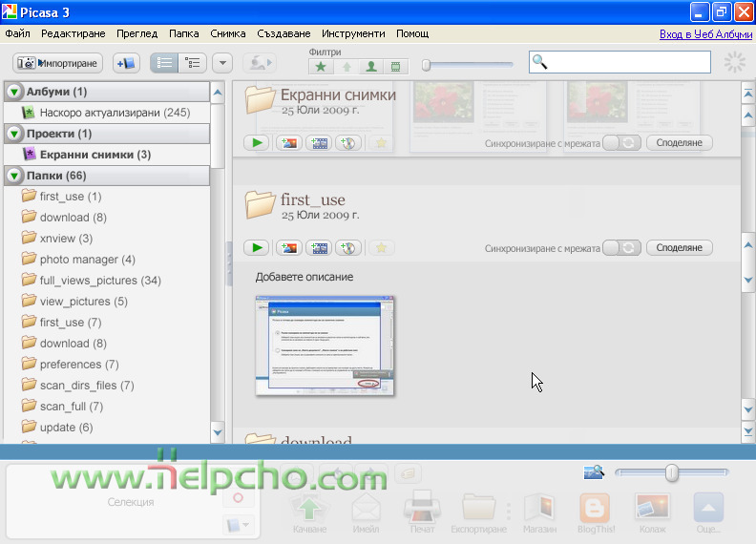Switch to flat folder list view

pos(164,63)
